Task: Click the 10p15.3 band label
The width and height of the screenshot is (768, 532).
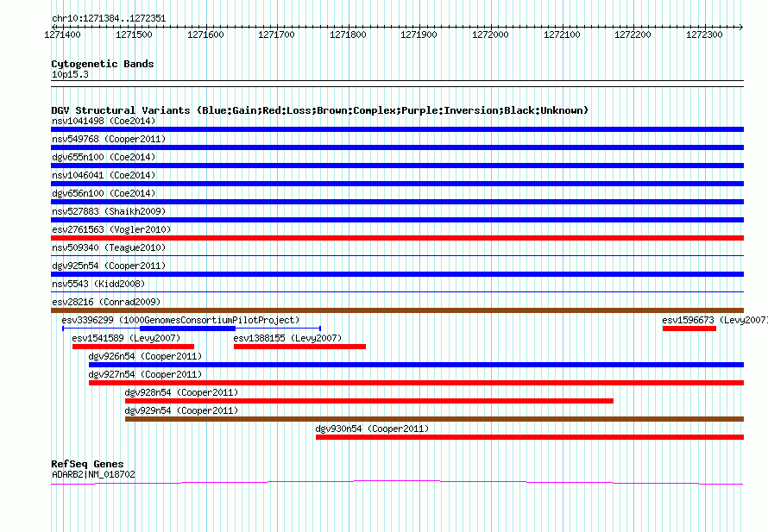Action: 70,74
